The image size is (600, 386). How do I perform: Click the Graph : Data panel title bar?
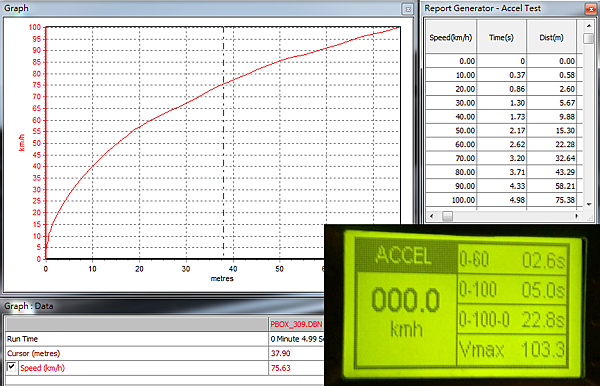coord(162,306)
